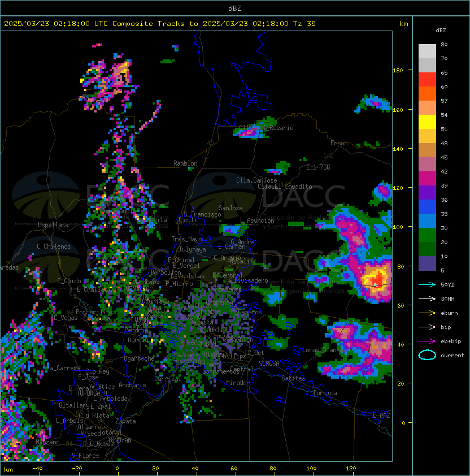The width and height of the screenshot is (470, 476).
Task: Click the 'C_Guido' place label
Action: 69,281
